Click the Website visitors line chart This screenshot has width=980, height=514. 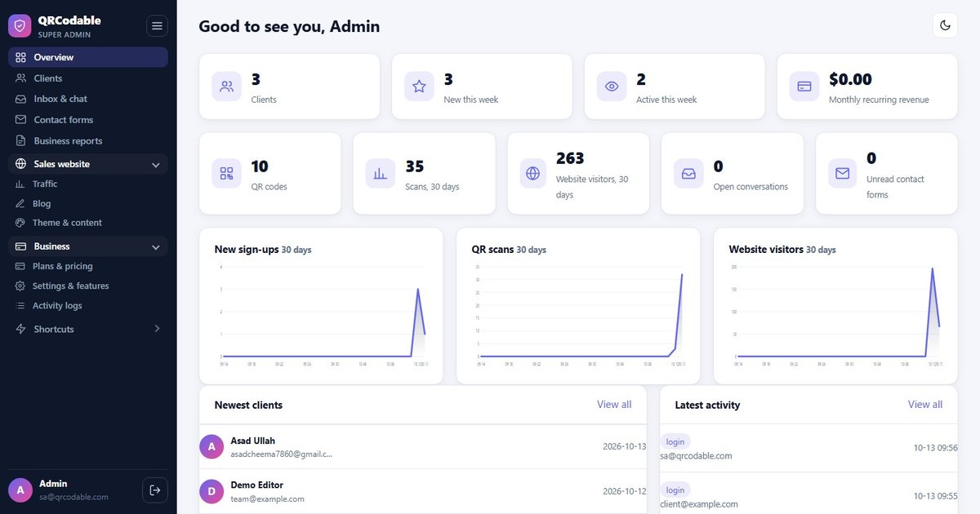click(x=835, y=314)
